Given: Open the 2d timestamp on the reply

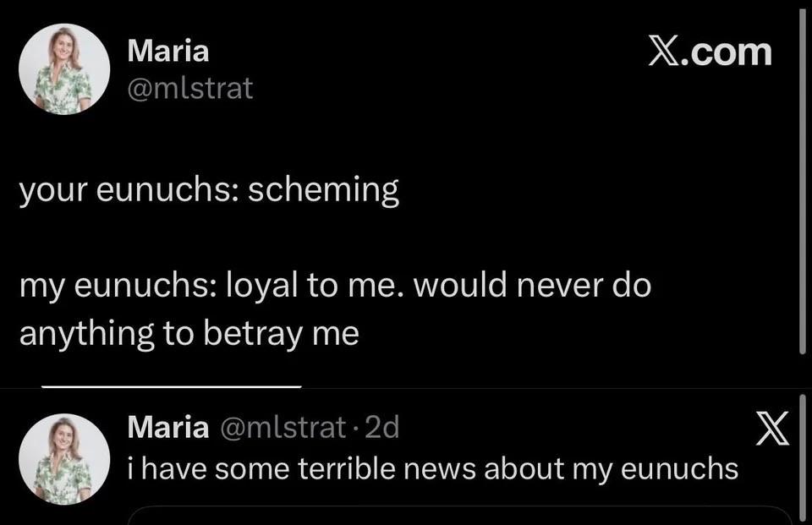Looking at the screenshot, I should (x=382, y=428).
